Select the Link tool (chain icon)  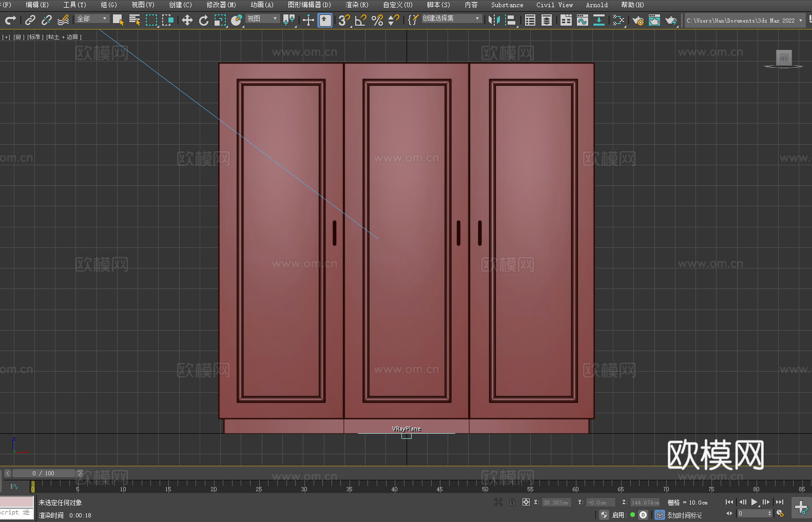(x=30, y=20)
